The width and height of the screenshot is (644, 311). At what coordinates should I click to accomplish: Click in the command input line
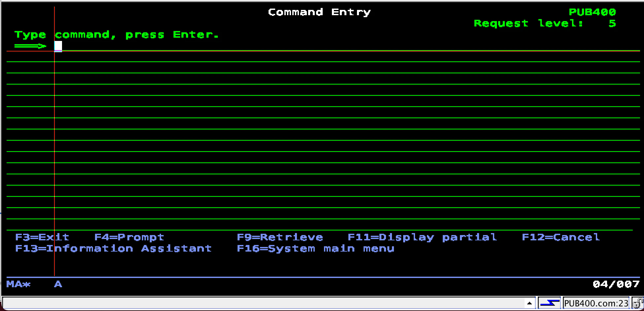click(347, 46)
